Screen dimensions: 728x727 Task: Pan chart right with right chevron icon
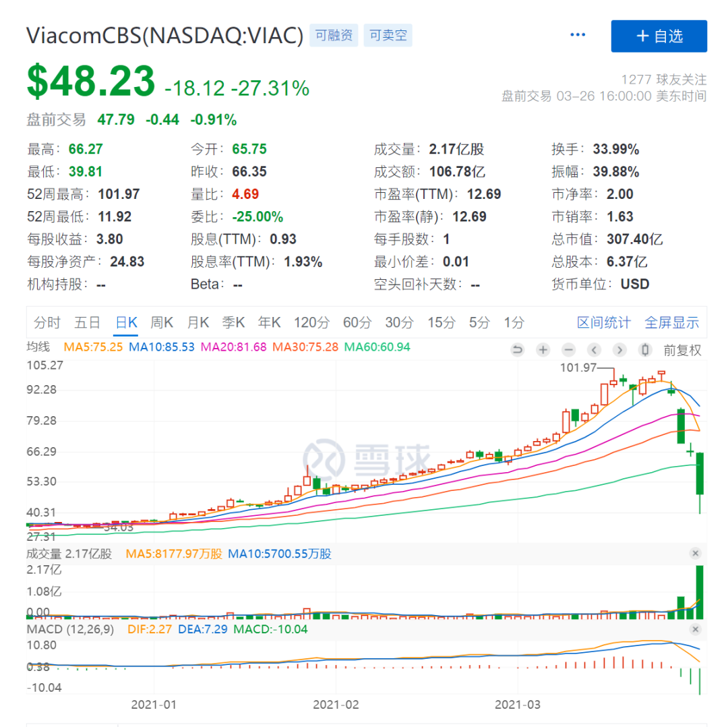619,349
